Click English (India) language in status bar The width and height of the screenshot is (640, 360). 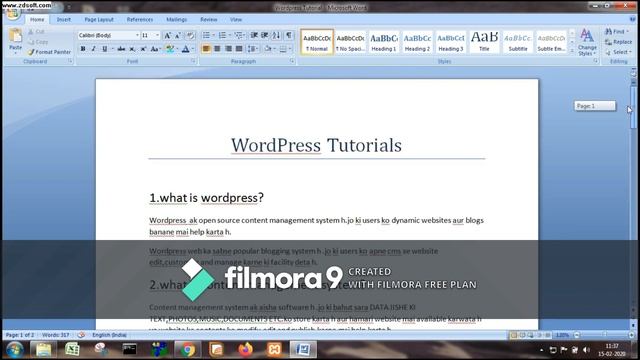pyautogui.click(x=109, y=335)
